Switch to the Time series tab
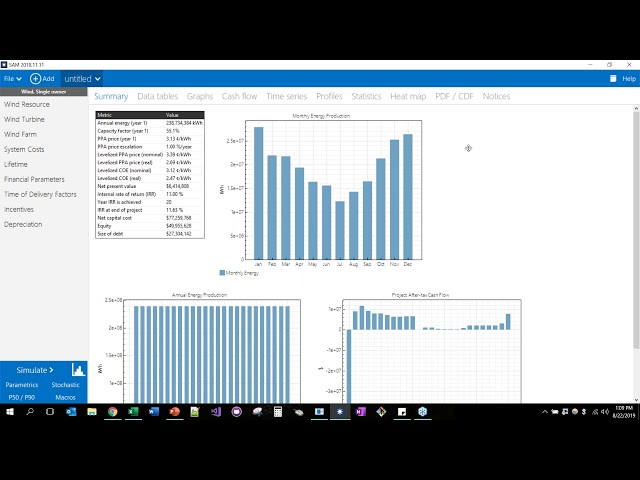Image resolution: width=640 pixels, height=480 pixels. click(287, 96)
